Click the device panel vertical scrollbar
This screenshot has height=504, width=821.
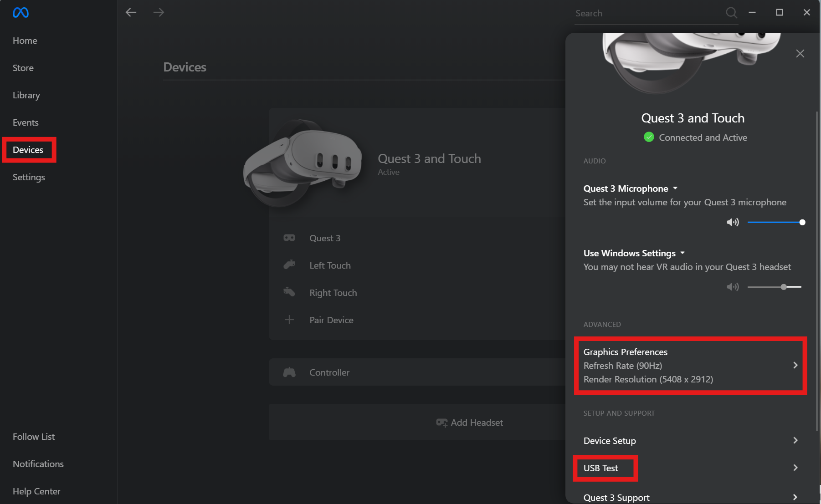tap(817, 271)
